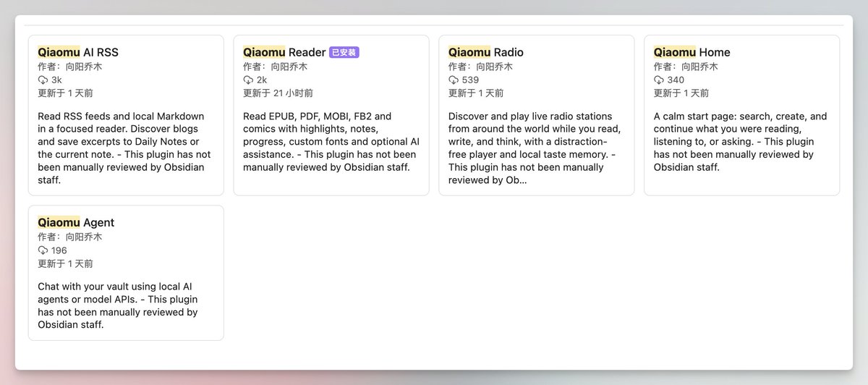This screenshot has height=385, width=868.
Task: Click the Qiaomu Reader title
Action: (x=284, y=52)
